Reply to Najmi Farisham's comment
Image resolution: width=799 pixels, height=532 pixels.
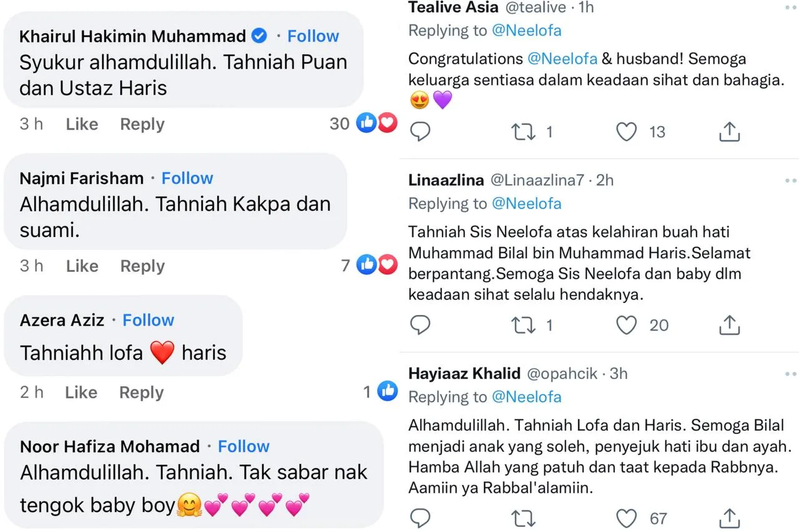tap(142, 266)
